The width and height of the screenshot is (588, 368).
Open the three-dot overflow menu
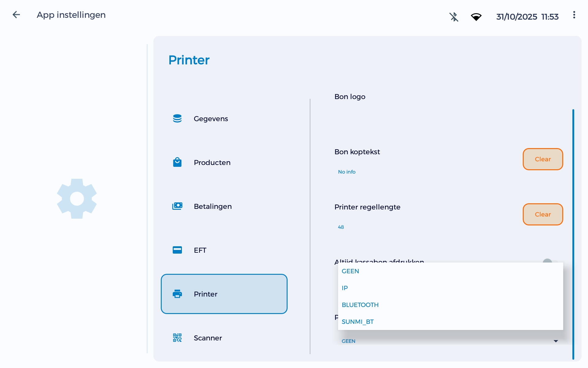point(574,15)
